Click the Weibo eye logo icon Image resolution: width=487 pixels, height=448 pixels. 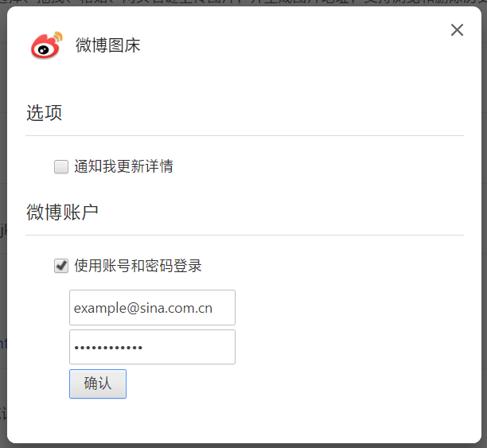(x=46, y=45)
